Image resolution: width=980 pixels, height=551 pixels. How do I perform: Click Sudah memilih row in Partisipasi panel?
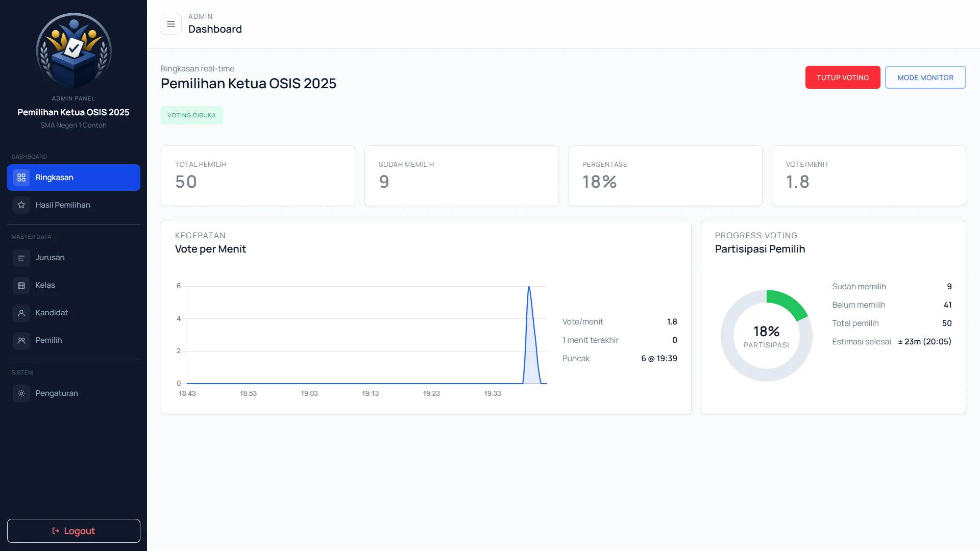[892, 287]
